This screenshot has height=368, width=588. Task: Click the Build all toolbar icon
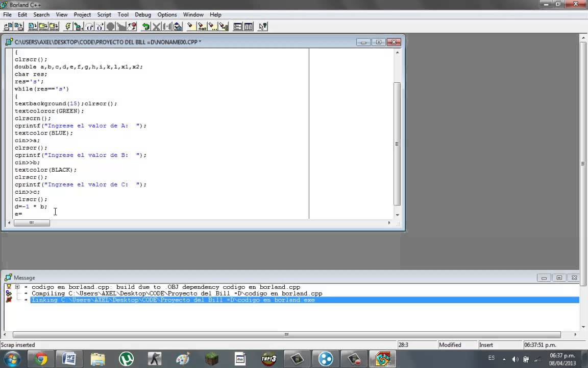[54, 26]
